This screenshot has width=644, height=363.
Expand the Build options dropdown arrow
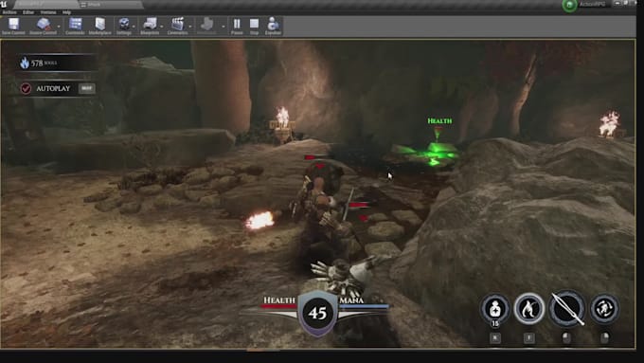(x=224, y=27)
